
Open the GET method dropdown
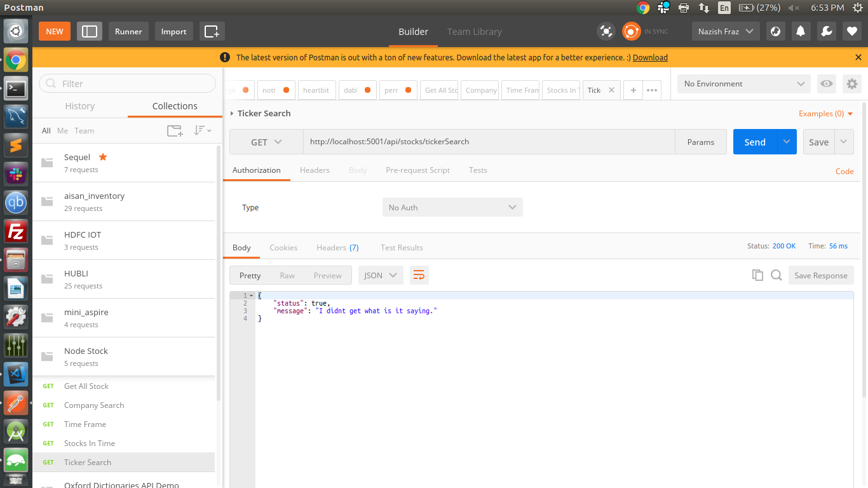tap(266, 142)
